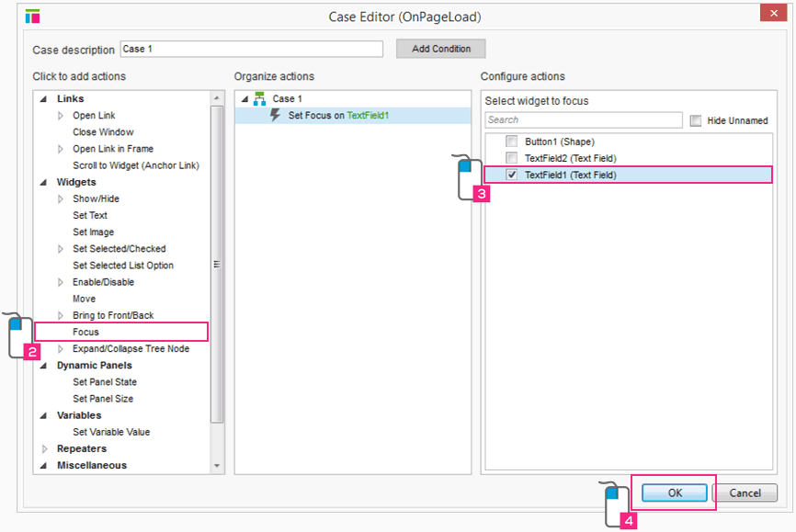
Task: Select the Focus action
Action: point(85,332)
